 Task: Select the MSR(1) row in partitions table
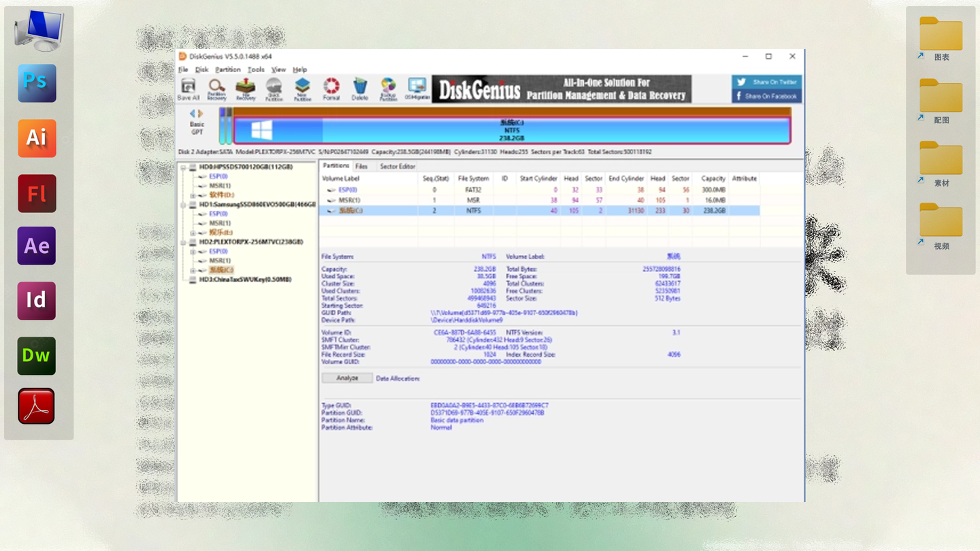click(540, 201)
